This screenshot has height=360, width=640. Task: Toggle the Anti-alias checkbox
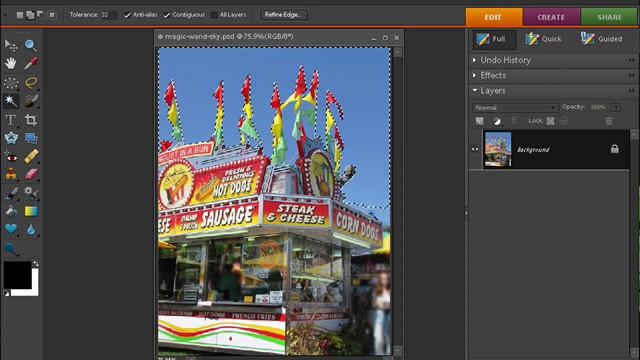[127, 15]
